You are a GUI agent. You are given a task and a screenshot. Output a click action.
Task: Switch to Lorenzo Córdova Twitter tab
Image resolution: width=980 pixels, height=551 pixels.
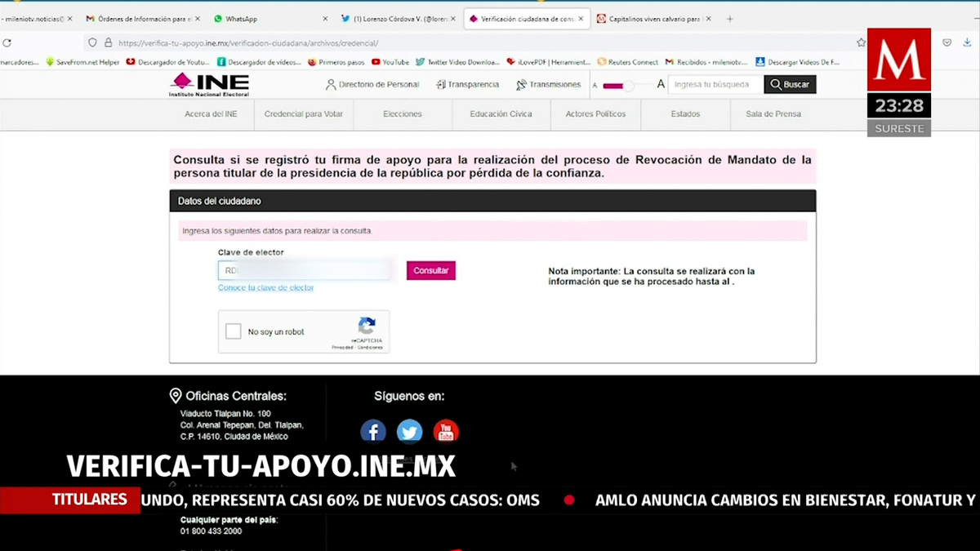tap(397, 19)
